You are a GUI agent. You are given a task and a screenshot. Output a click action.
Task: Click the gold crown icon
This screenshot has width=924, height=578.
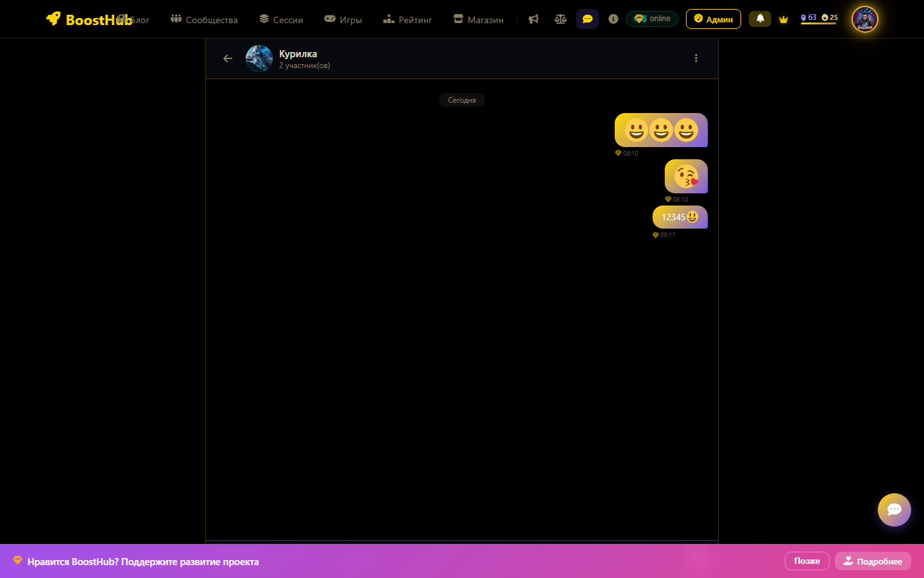783,19
